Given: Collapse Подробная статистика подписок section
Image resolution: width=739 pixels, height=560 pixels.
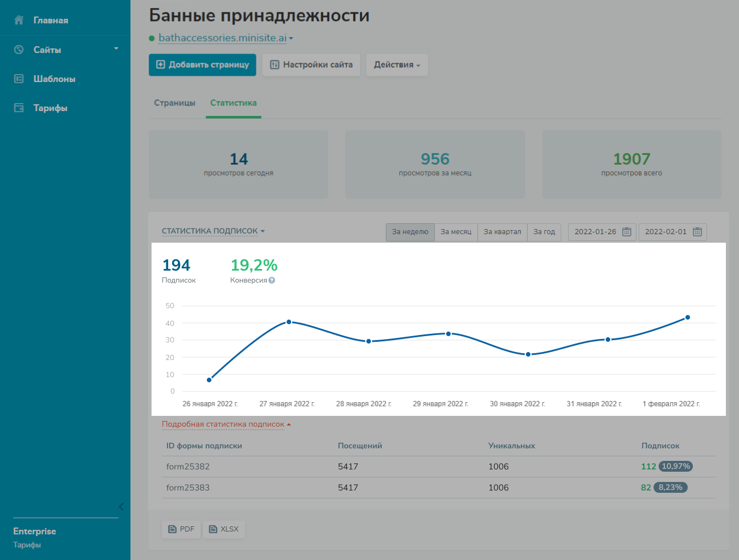Looking at the screenshot, I should (226, 424).
